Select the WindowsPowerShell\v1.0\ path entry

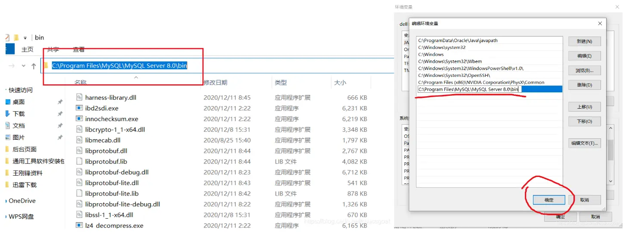pos(490,68)
